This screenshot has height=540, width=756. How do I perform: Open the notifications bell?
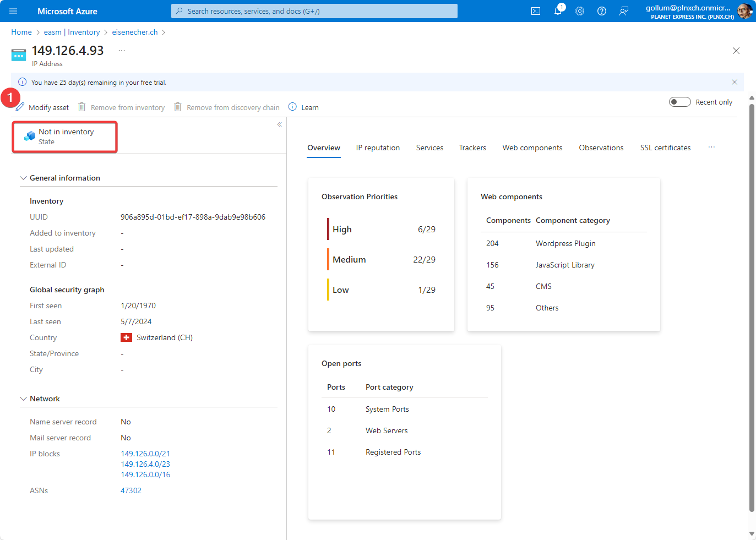click(558, 11)
